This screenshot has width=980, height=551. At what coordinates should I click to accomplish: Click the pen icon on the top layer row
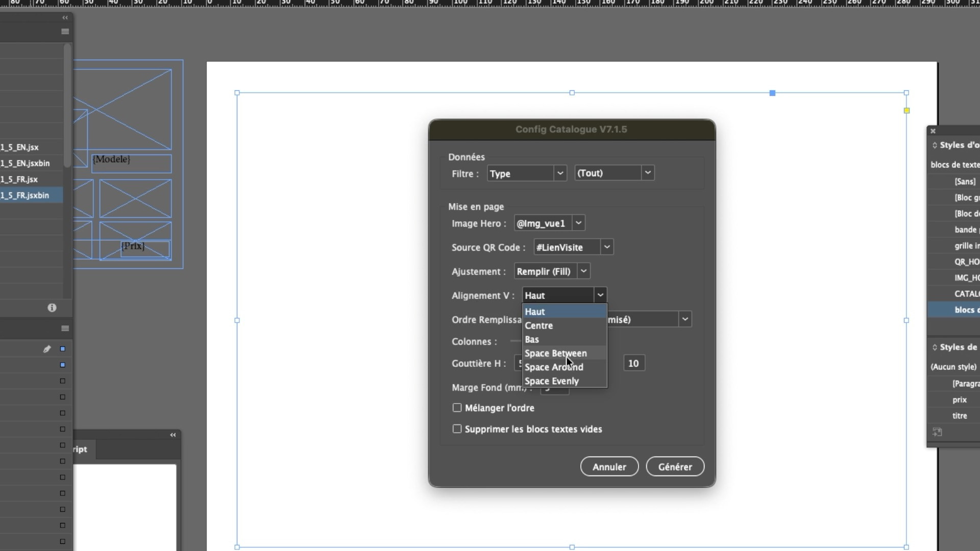47,349
